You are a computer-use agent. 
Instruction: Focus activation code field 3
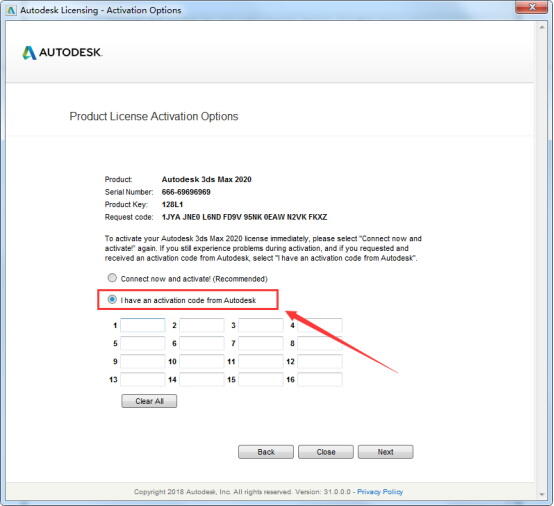point(261,325)
